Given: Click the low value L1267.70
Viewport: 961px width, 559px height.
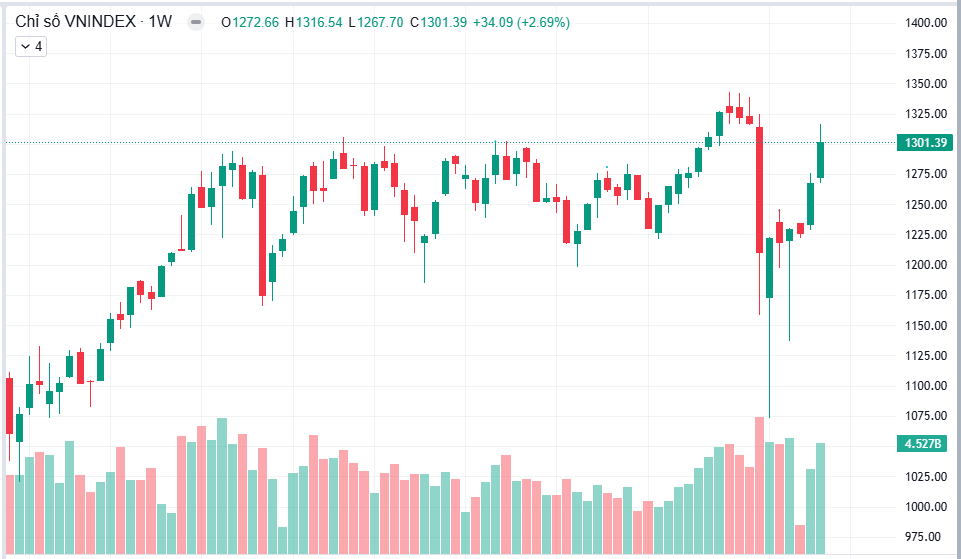Looking at the screenshot, I should pyautogui.click(x=376, y=23).
